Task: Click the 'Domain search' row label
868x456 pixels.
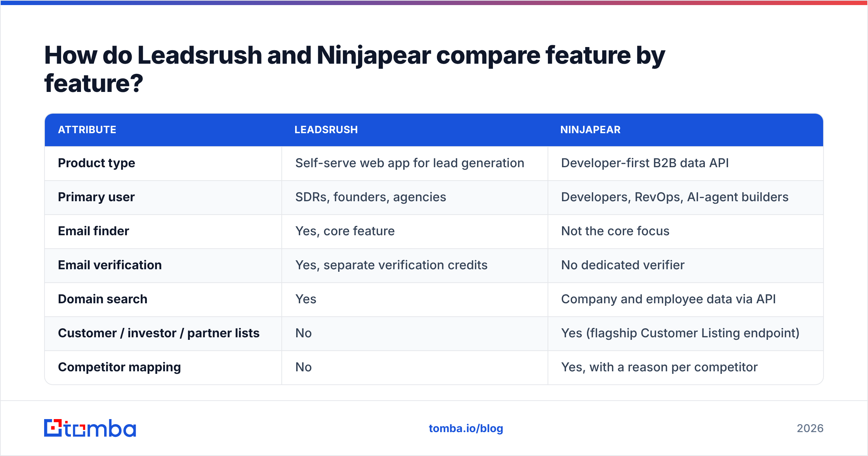Action: click(x=103, y=299)
